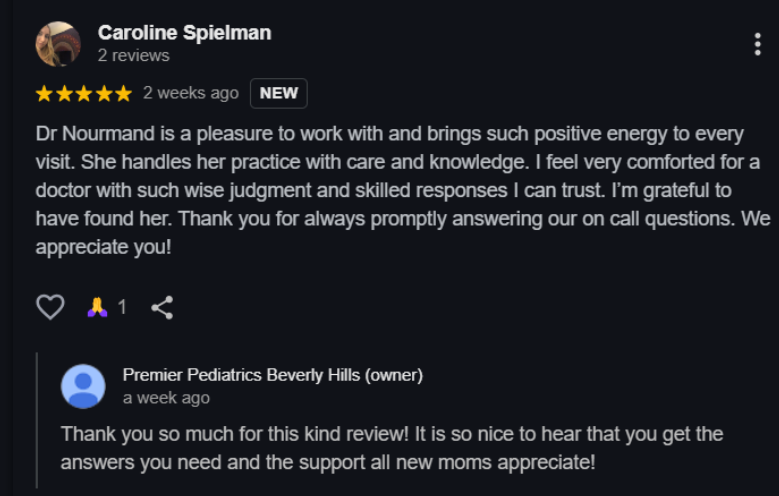Click the praying hands emoji reaction

click(97, 307)
